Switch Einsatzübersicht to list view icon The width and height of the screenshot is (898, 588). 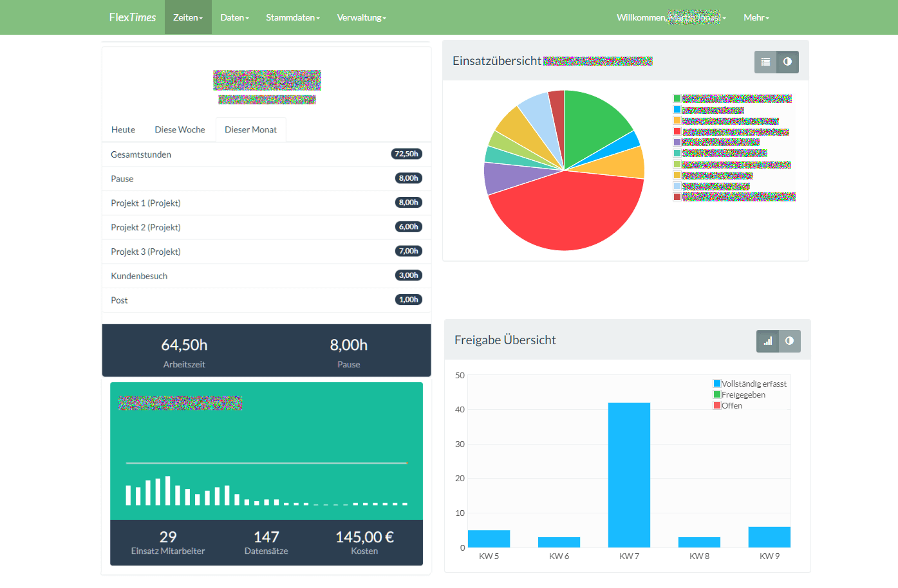[765, 62]
